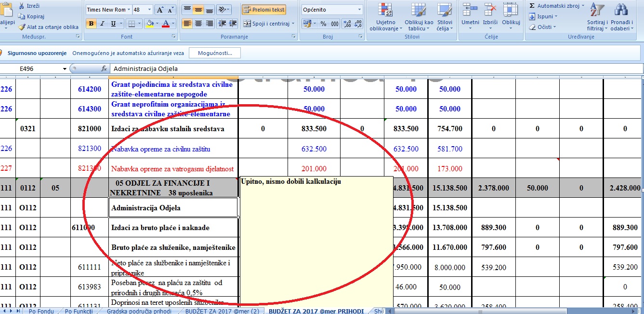This screenshot has width=644, height=314.
Task: Open the Općenito number format dropdown
Action: (x=360, y=10)
